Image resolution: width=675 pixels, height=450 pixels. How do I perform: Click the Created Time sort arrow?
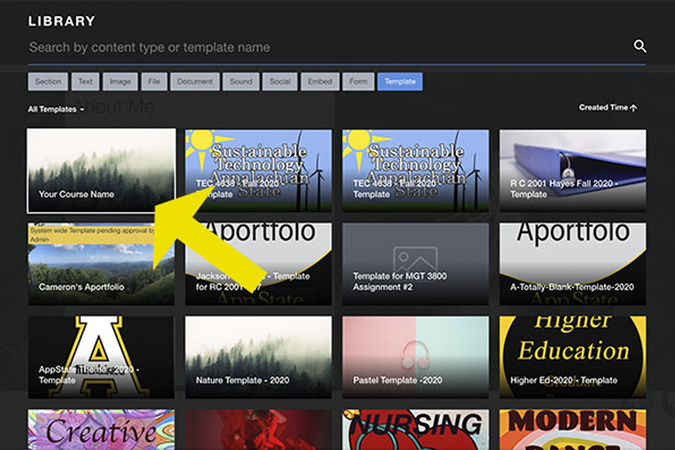coord(633,108)
